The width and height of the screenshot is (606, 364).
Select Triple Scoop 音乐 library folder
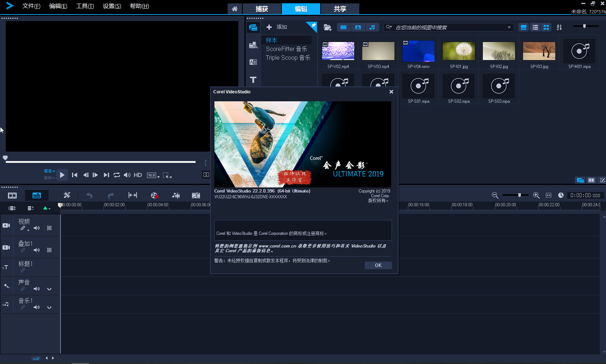(x=288, y=58)
